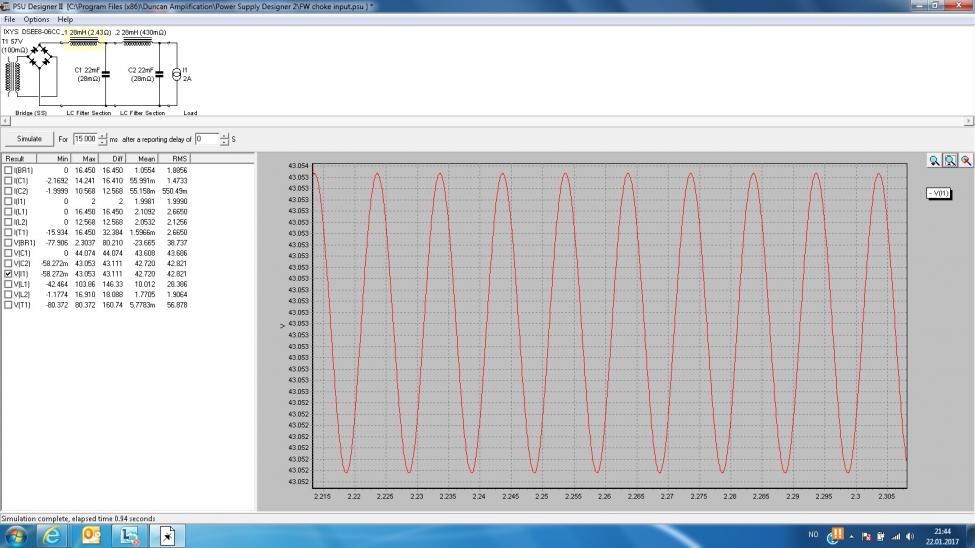Click the Simulate button
This screenshot has width=975, height=548.
29,139
